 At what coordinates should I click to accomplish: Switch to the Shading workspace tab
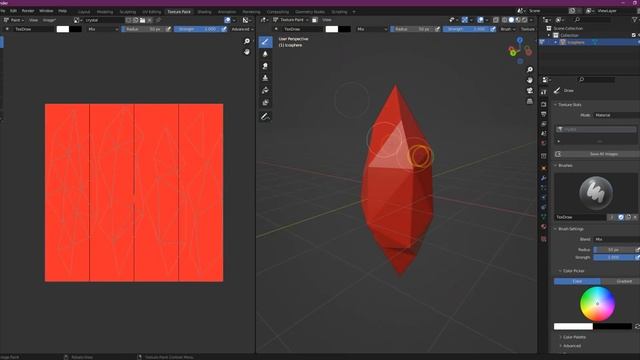click(204, 12)
